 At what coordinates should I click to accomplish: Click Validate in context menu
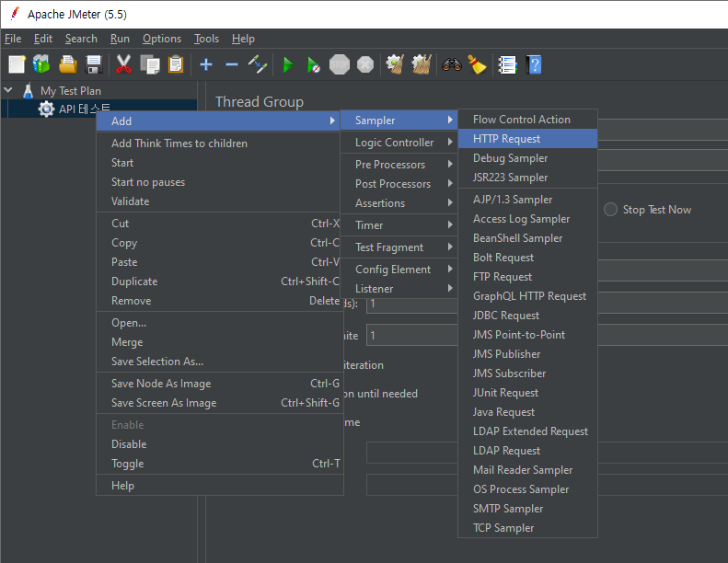pyautogui.click(x=218, y=201)
